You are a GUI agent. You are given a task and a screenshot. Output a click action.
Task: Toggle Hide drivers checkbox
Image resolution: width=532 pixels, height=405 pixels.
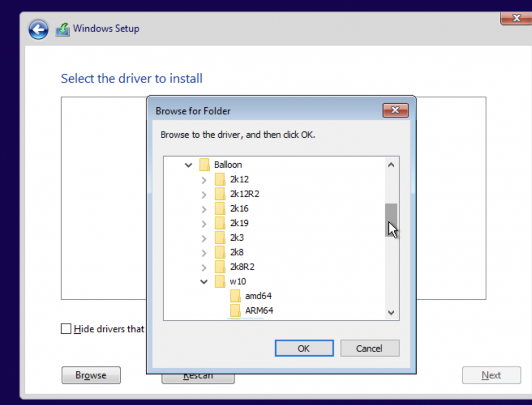click(66, 329)
